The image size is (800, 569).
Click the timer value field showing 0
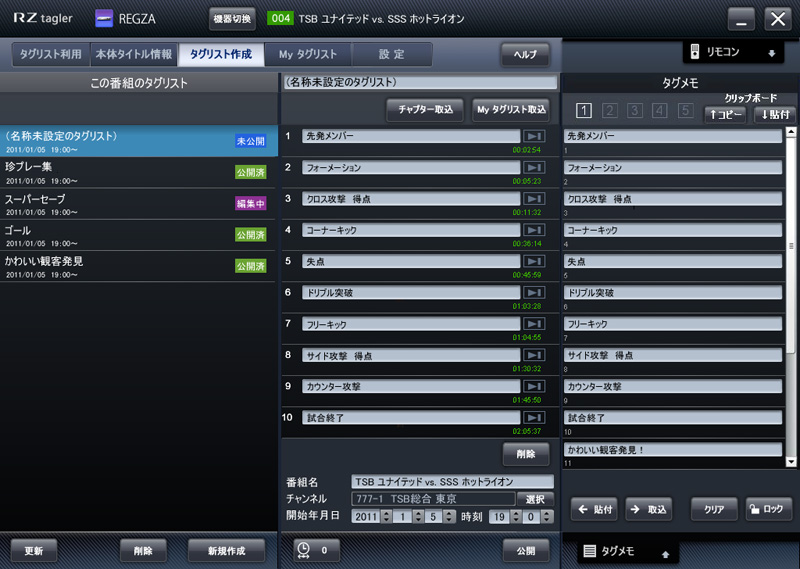(x=324, y=550)
